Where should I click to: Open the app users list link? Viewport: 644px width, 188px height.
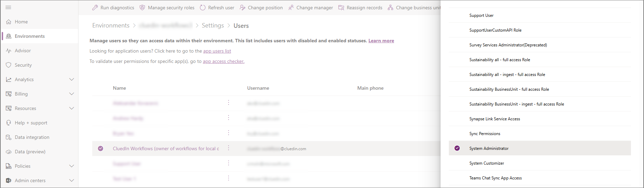point(217,51)
